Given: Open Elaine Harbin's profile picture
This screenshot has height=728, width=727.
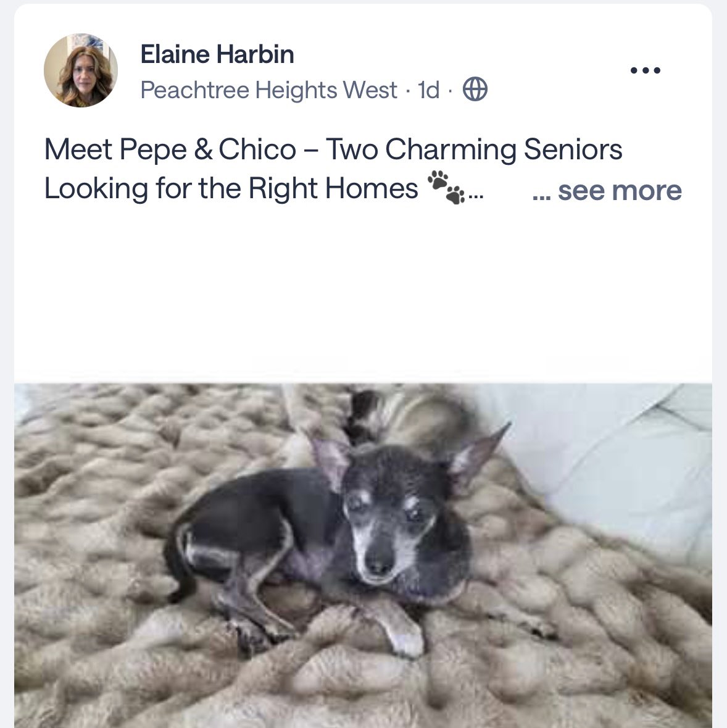Looking at the screenshot, I should pos(81,70).
